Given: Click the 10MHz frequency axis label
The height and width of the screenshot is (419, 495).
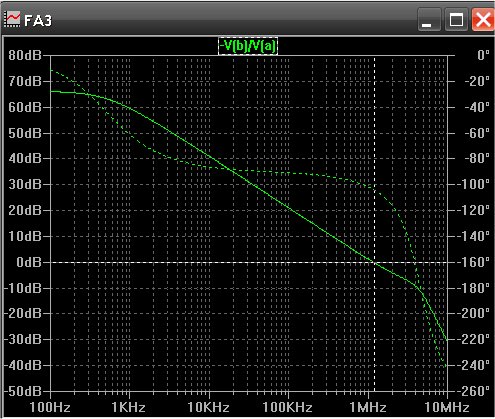Looking at the screenshot, I should pos(447,407).
